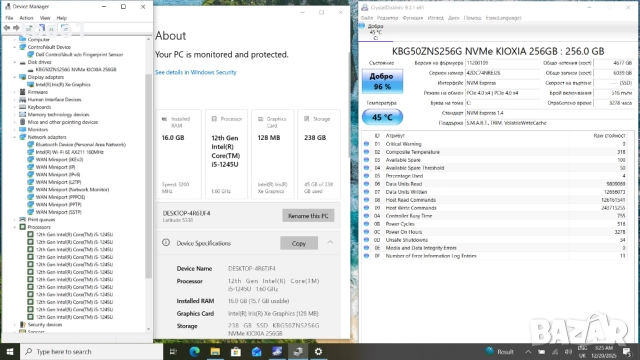Click WAN Miniport (PPPOE) adapter icon
This screenshot has width=640, height=360.
[30, 197]
